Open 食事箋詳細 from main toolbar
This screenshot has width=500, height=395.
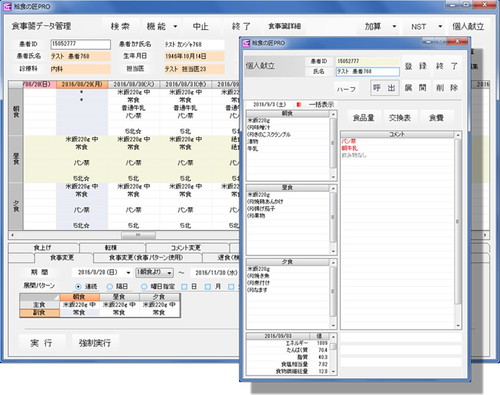click(285, 26)
